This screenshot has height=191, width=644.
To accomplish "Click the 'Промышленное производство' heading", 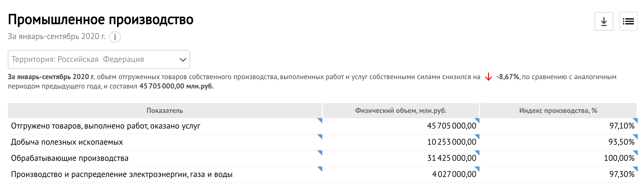I will click(101, 20).
